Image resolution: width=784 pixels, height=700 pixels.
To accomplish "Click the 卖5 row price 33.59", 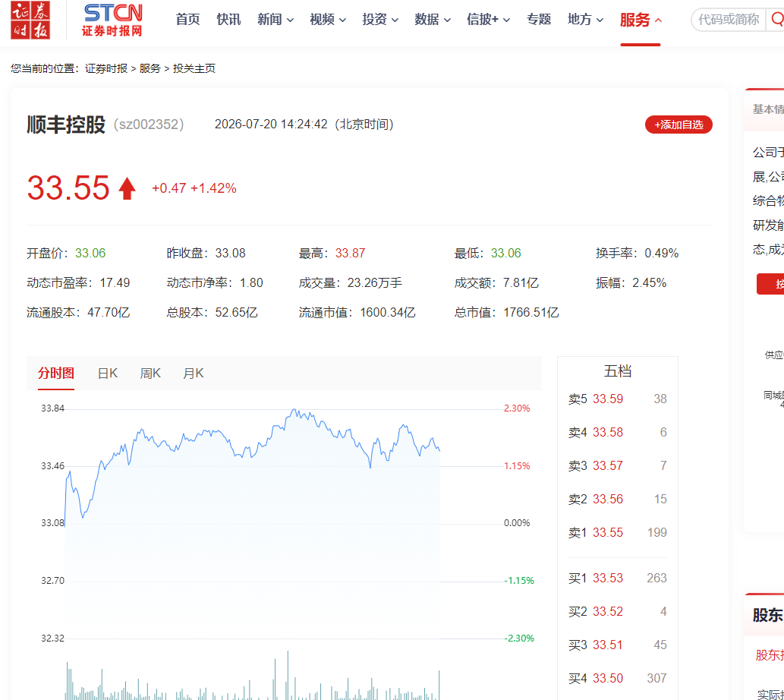I will coord(608,399).
